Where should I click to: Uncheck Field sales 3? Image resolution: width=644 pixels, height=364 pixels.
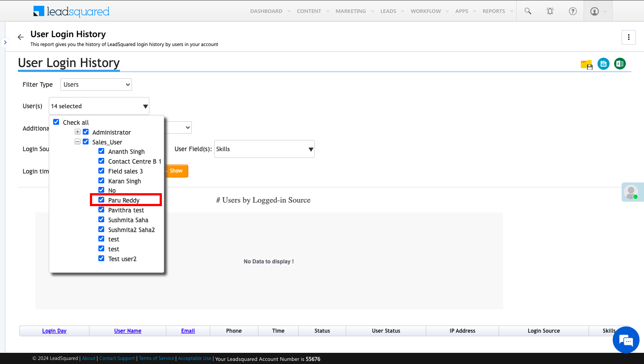tap(102, 171)
